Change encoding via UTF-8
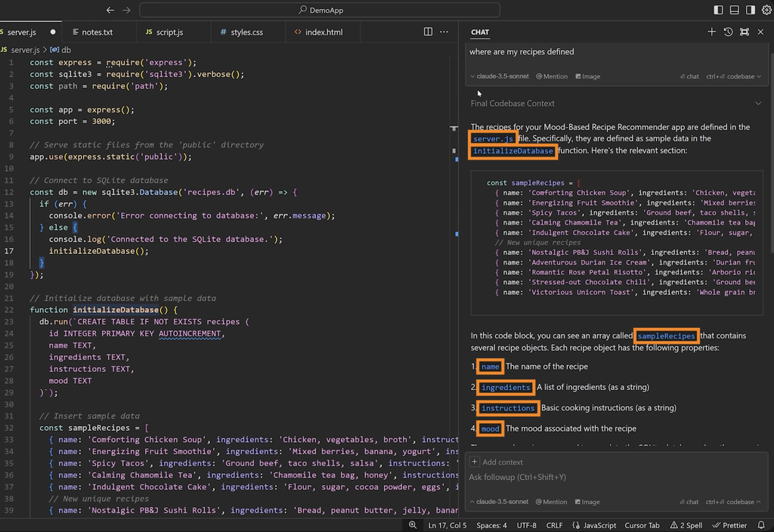Viewport: 774px width, 532px height. (527, 525)
